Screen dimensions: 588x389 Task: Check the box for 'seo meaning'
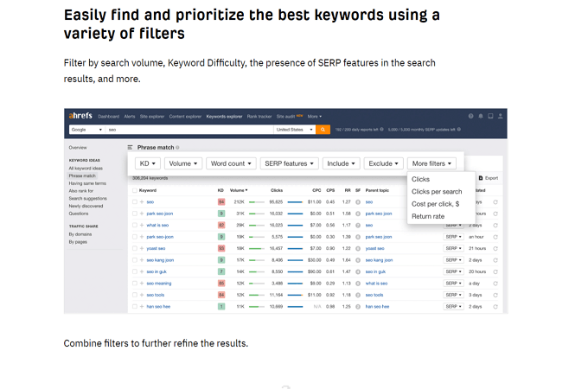(x=135, y=284)
